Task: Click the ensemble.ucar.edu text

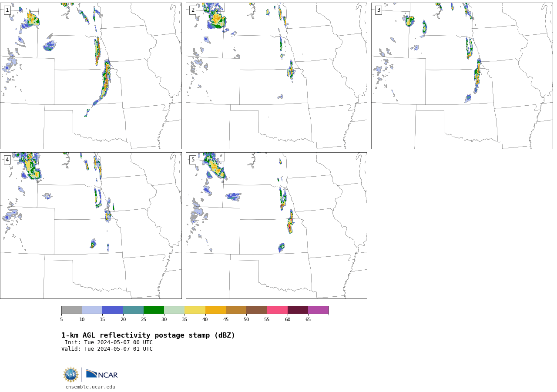Action: 91,387
